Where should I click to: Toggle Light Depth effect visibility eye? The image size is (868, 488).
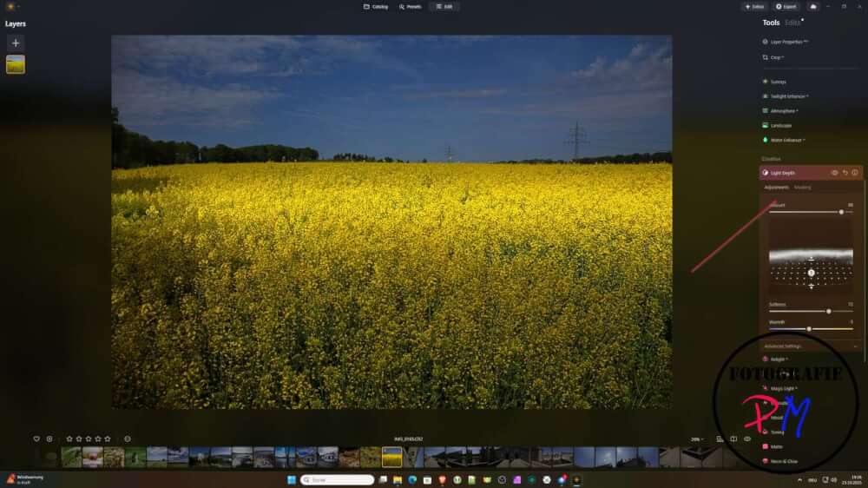pyautogui.click(x=834, y=173)
